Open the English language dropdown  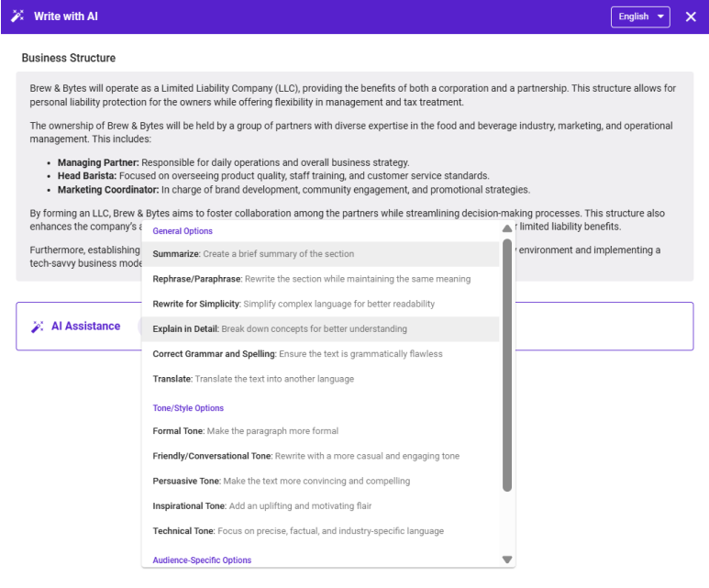640,17
